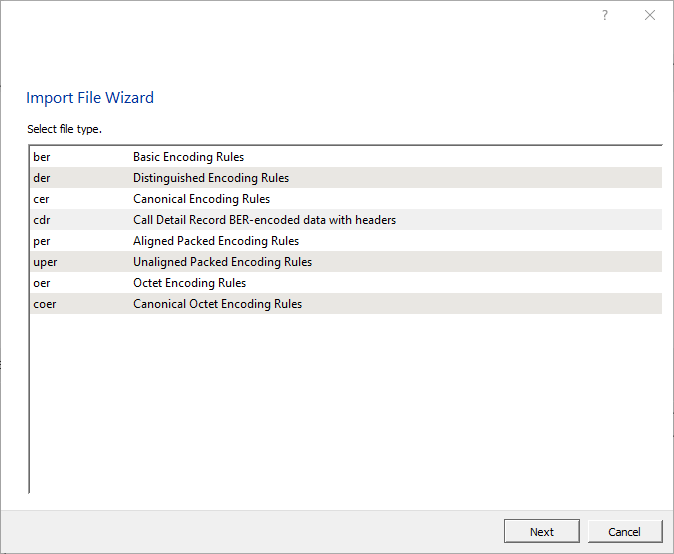
Task: Select the cer file type code
Action: (41, 199)
